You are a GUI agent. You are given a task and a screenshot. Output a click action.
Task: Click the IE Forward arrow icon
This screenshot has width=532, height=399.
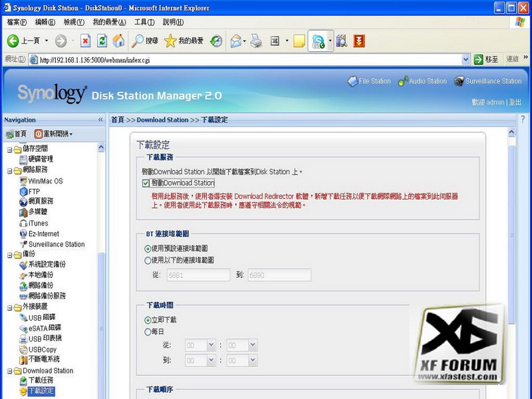pos(61,41)
